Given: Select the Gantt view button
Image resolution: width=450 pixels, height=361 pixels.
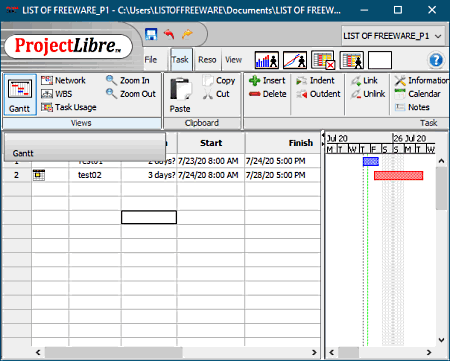Looking at the screenshot, I should [20, 95].
